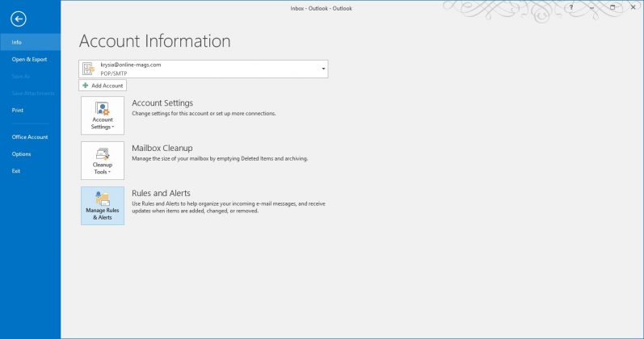
Task: Click the Account Information title
Action: click(x=155, y=41)
